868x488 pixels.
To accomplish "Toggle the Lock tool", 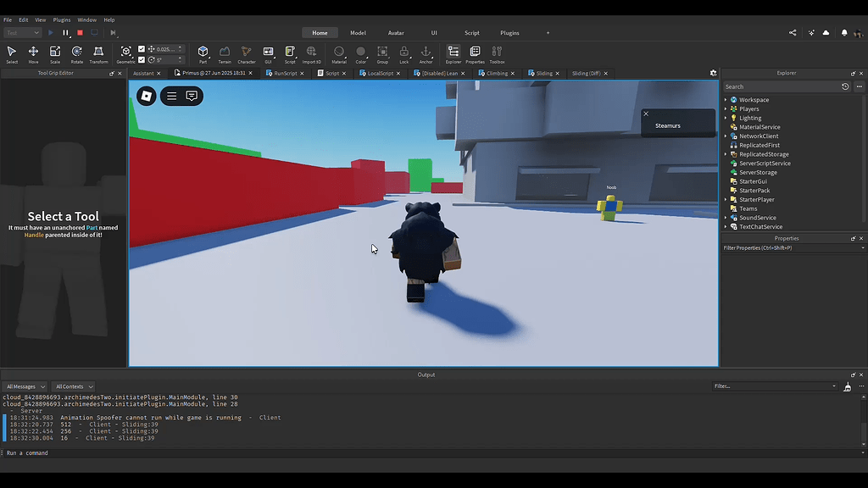I will (x=404, y=53).
